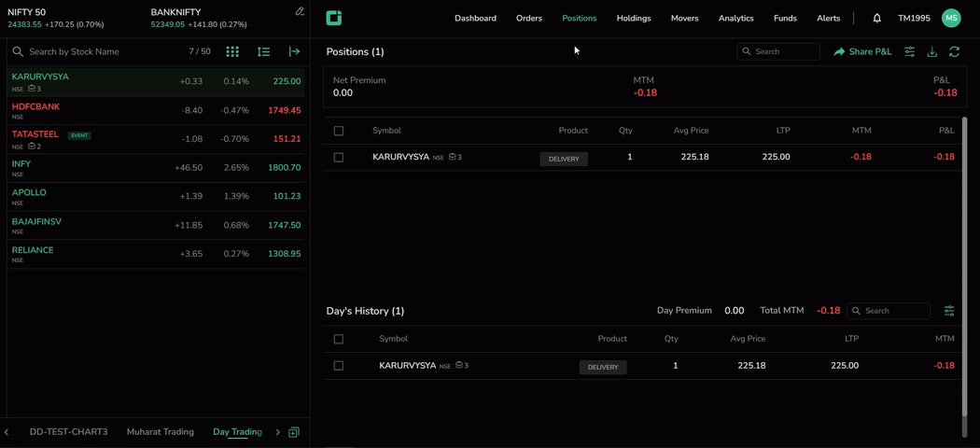Check the KARURVYSYA row in Day's History
The width and height of the screenshot is (980, 448).
339,366
